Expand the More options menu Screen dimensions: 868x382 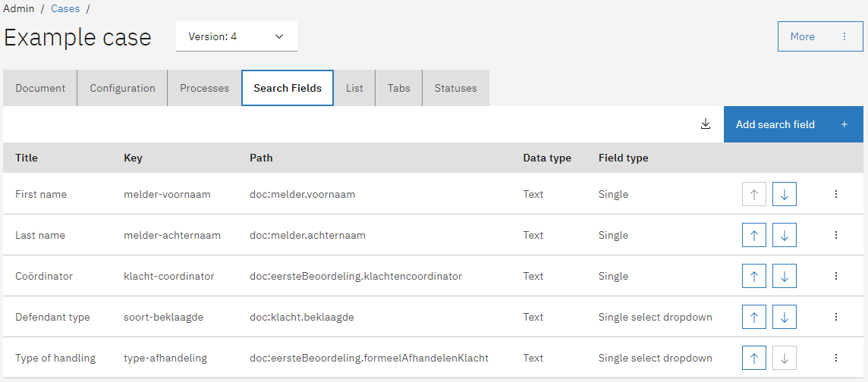click(x=820, y=36)
